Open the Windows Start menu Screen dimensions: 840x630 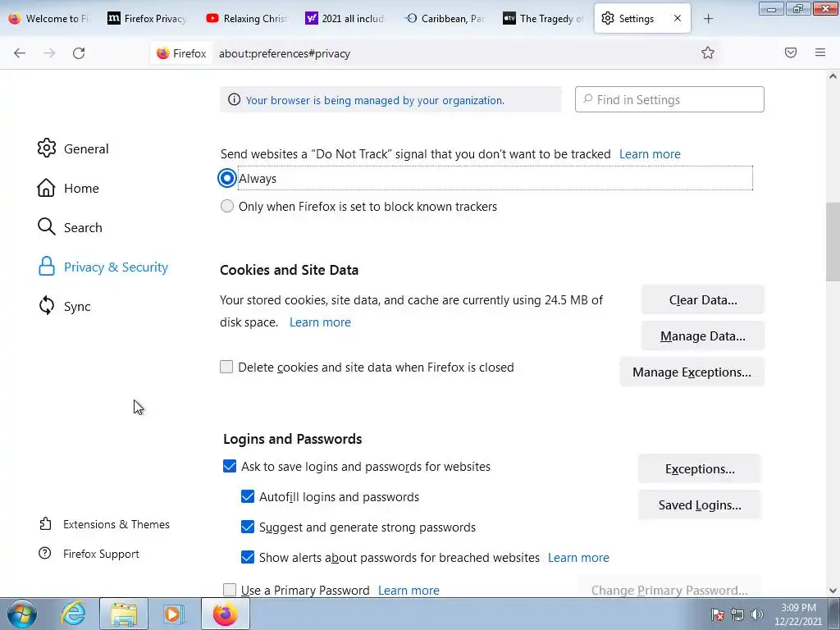pyautogui.click(x=22, y=614)
